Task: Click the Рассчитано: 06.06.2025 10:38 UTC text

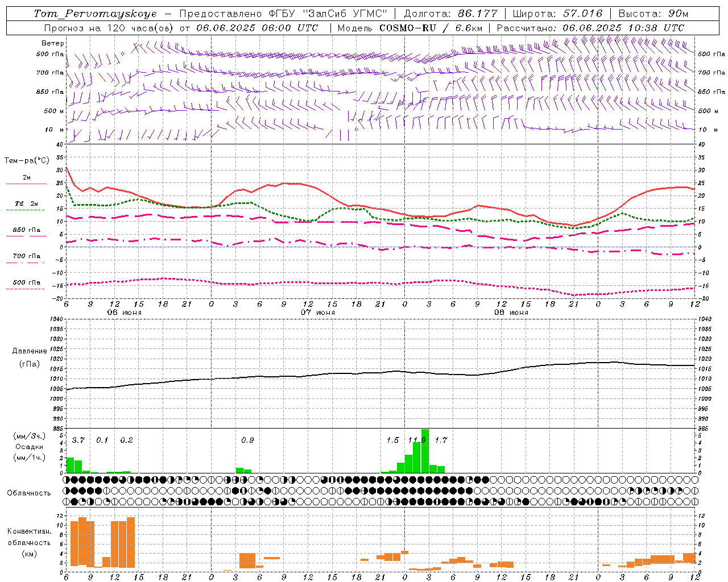Action: [x=590, y=27]
